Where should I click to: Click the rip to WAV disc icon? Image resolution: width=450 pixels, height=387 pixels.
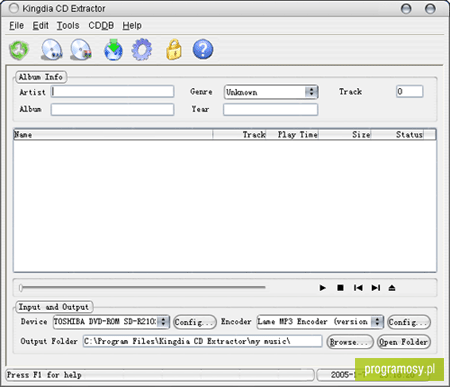pyautogui.click(x=52, y=50)
